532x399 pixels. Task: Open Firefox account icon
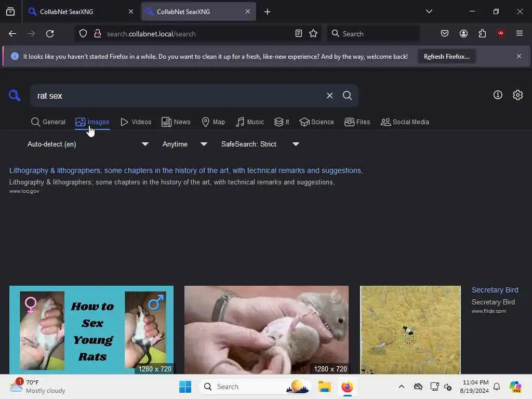point(463,33)
